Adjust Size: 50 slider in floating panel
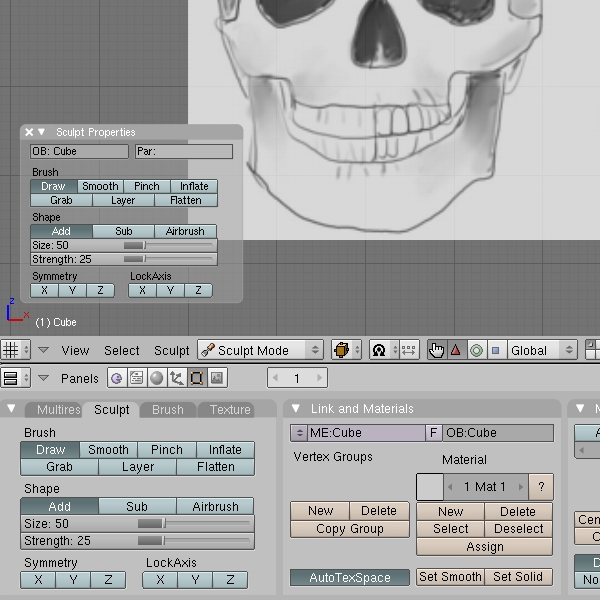600x600 pixels. click(x=124, y=245)
